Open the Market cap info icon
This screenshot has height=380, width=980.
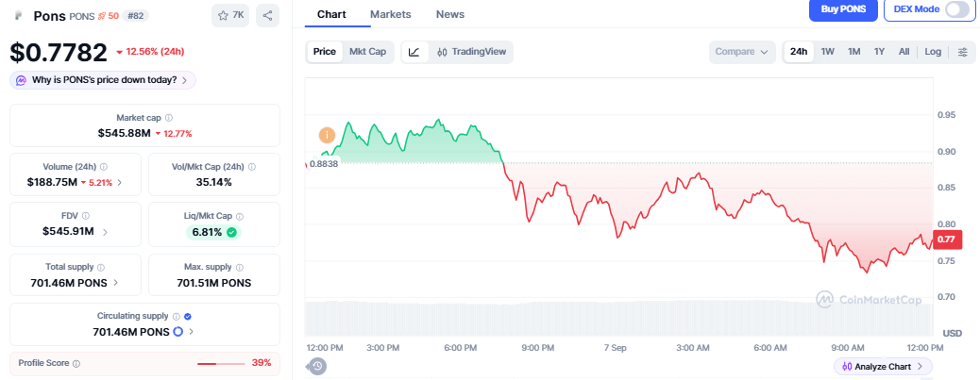click(x=169, y=117)
